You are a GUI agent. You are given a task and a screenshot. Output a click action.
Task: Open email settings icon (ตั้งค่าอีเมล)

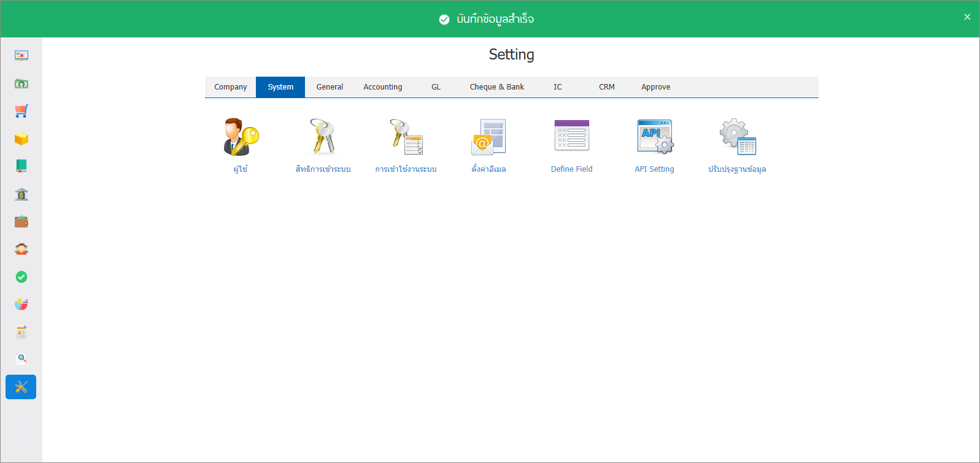coord(488,137)
